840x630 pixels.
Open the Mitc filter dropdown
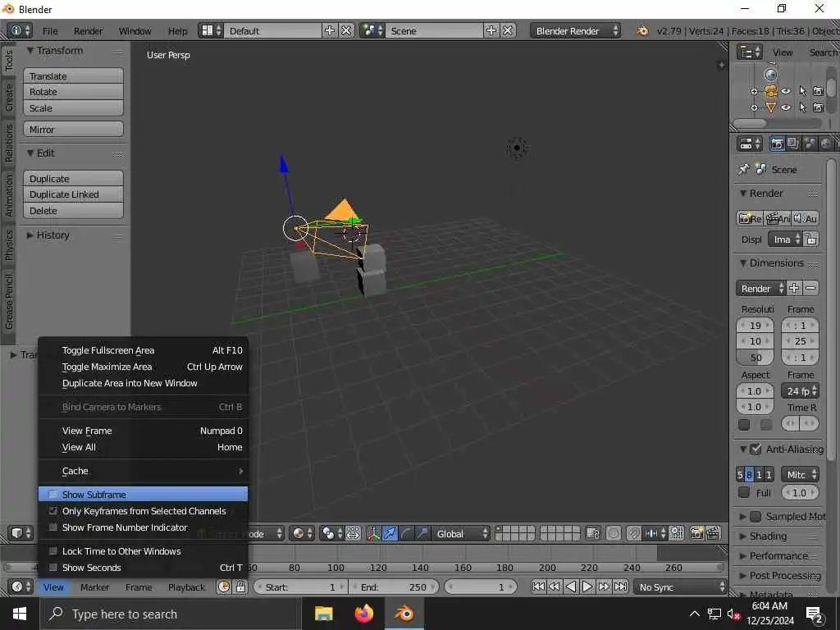(x=800, y=475)
